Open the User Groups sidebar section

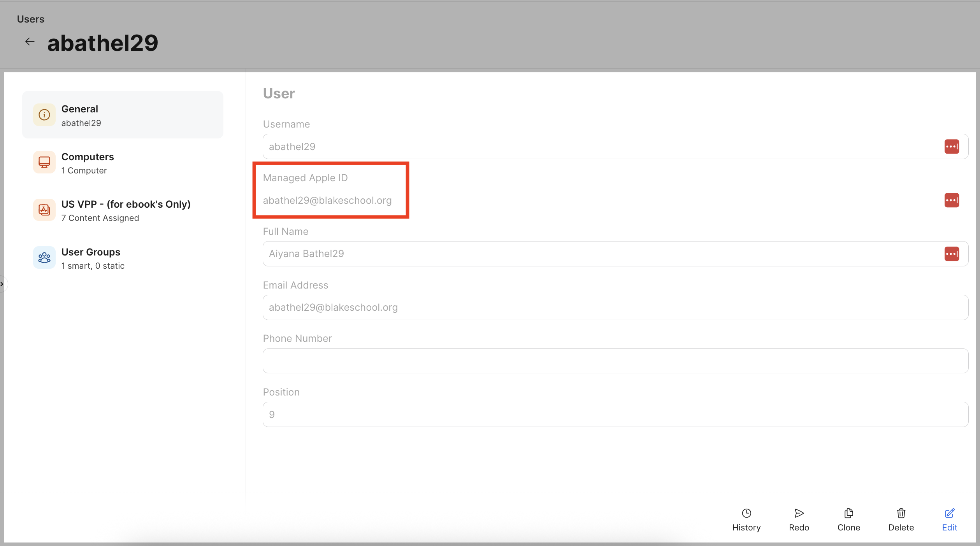[123, 258]
